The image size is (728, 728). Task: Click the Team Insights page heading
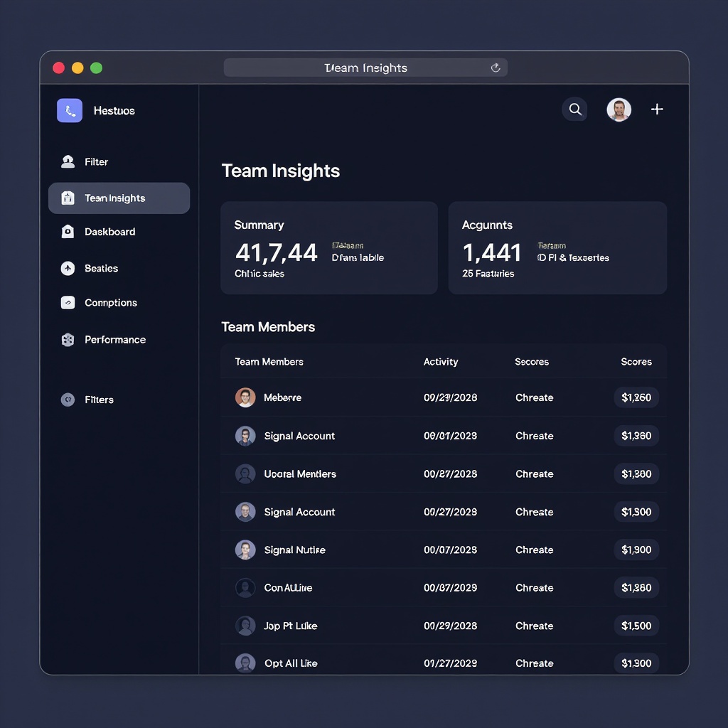[280, 171]
